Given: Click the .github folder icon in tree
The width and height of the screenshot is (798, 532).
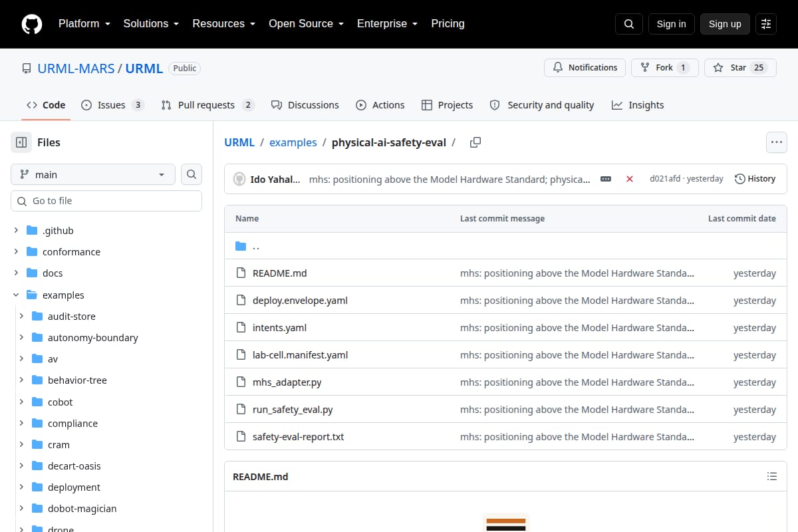Looking at the screenshot, I should point(32,231).
